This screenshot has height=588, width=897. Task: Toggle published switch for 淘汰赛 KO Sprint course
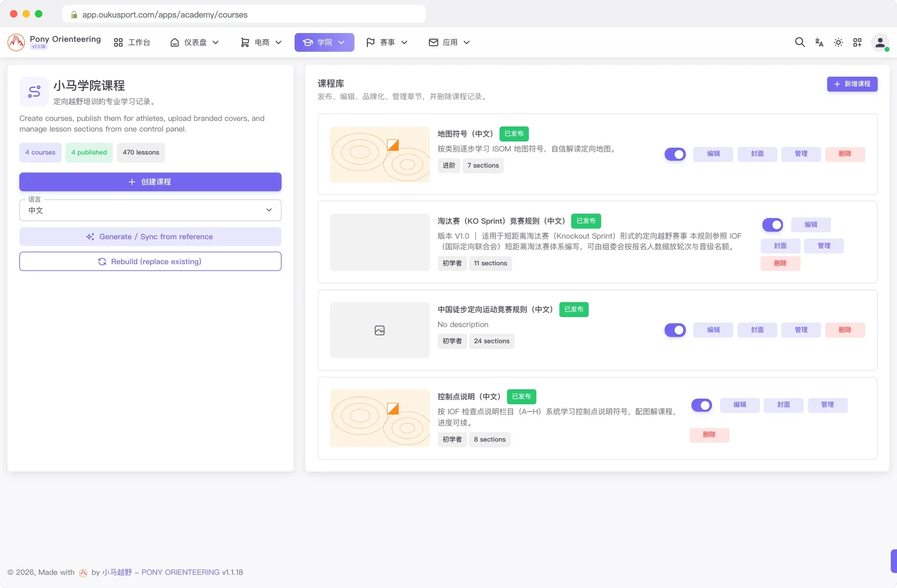[772, 225]
